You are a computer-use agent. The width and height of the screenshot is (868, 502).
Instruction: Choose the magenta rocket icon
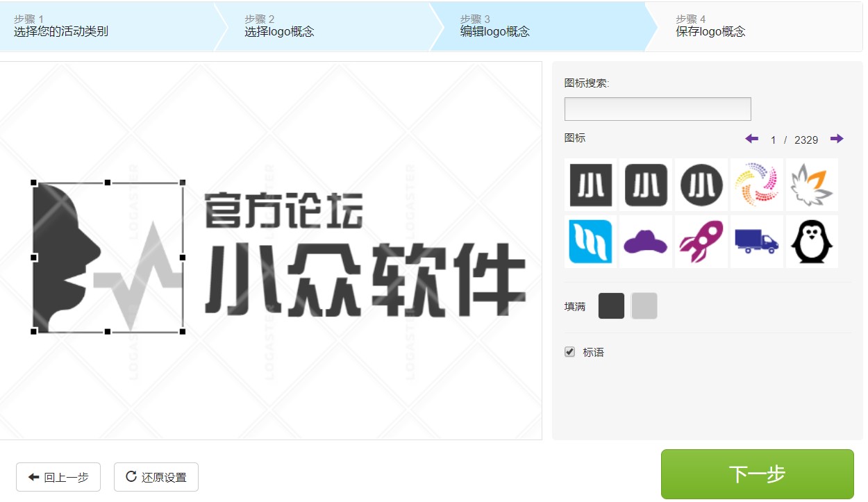coord(701,241)
